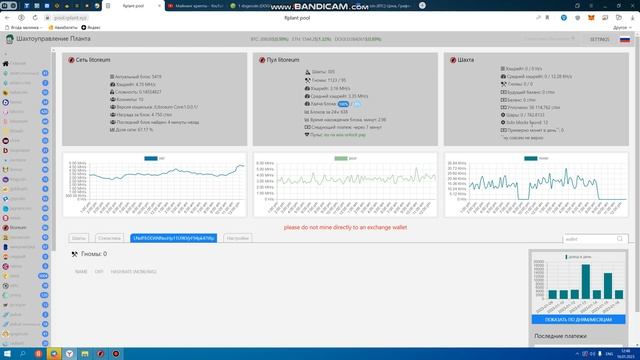Click the bookmark page icon in toolbar

click(x=547, y=18)
